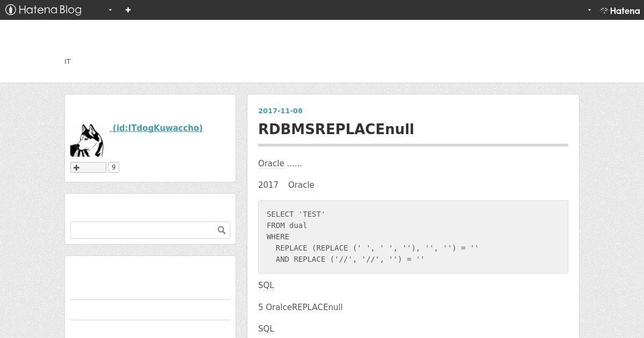Open the Hatena logo link on the right
This screenshot has width=644, height=338.
coord(620,10)
